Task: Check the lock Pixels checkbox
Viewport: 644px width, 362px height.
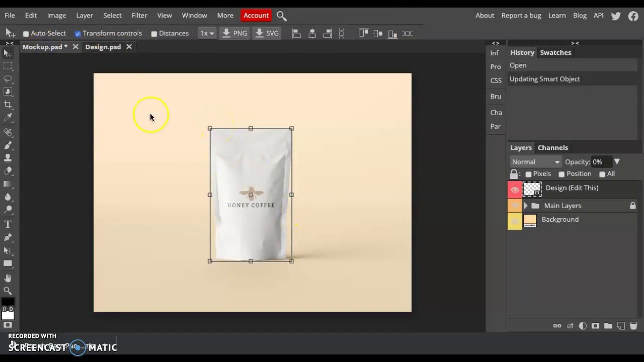Action: [x=528, y=174]
